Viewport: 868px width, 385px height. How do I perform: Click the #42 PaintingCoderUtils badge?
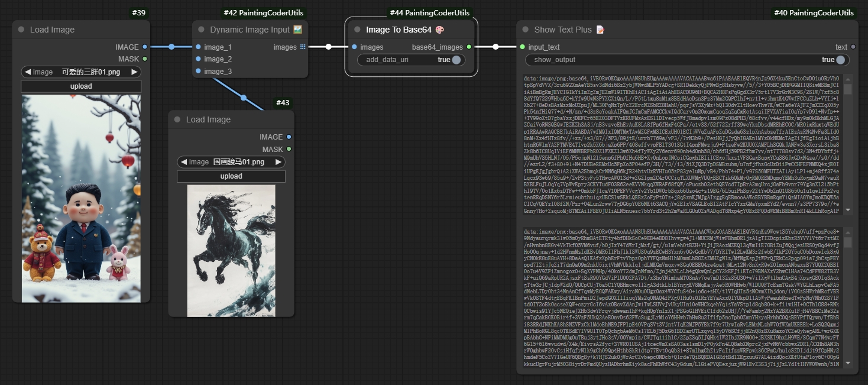tap(264, 12)
